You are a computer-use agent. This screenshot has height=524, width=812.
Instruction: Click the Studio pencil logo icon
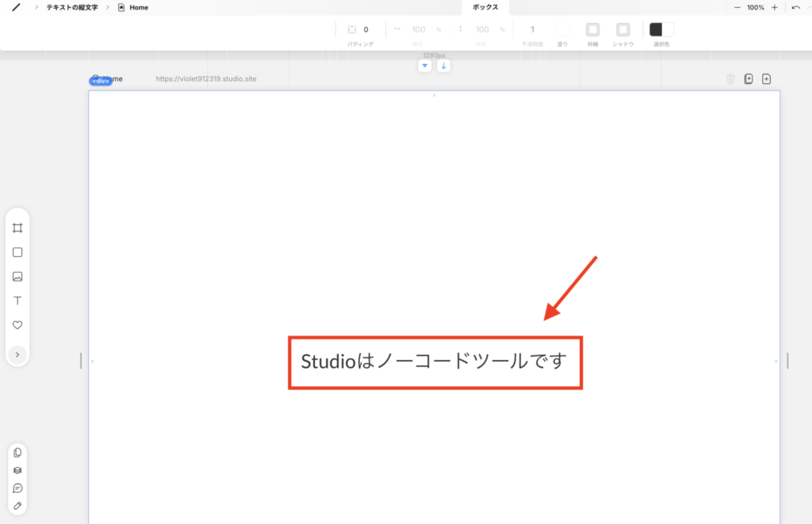pyautogui.click(x=16, y=7)
